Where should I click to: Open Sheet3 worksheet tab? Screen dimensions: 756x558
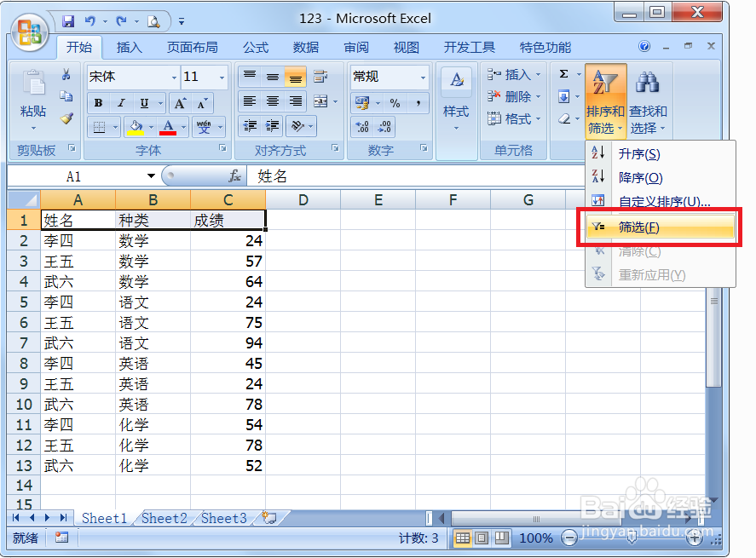223,518
